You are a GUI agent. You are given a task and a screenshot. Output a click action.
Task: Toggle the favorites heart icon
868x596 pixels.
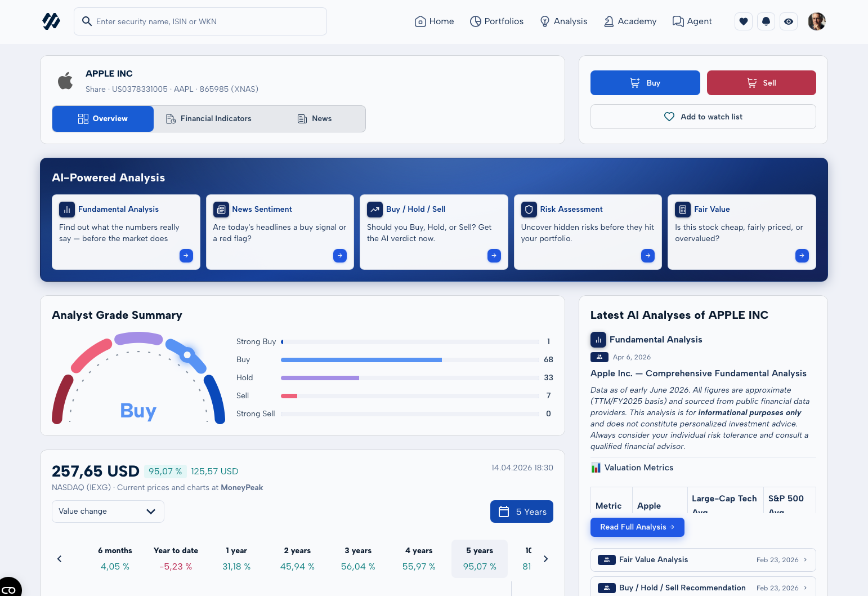coord(743,21)
